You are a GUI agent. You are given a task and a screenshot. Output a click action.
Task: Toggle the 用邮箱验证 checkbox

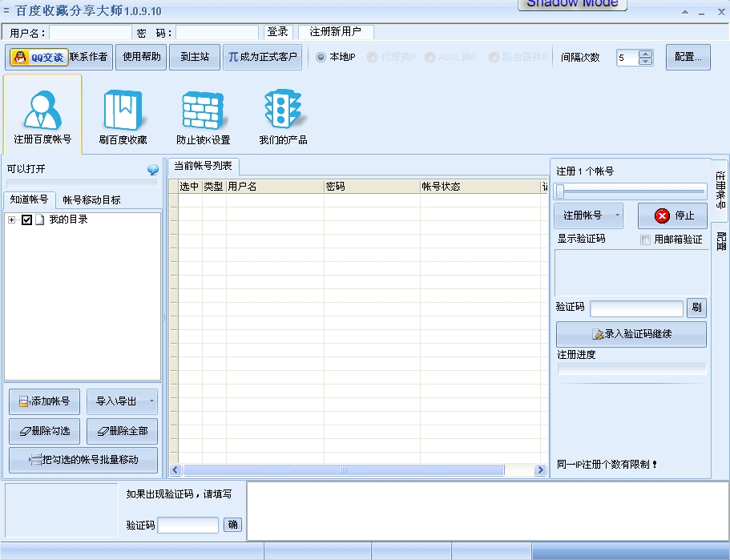coord(645,240)
